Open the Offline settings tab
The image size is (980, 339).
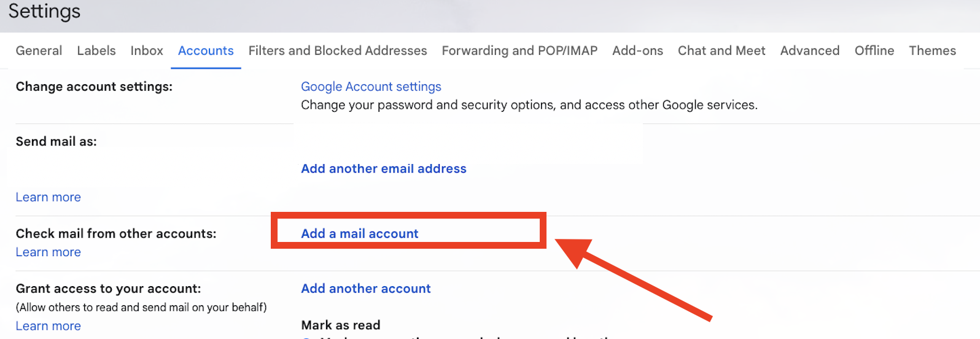874,51
